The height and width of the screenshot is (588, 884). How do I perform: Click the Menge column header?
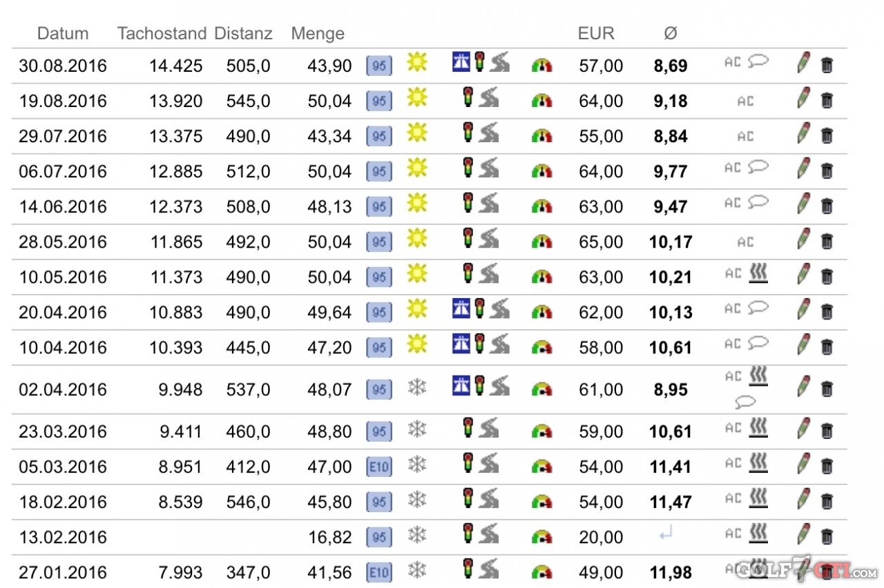pyautogui.click(x=318, y=33)
